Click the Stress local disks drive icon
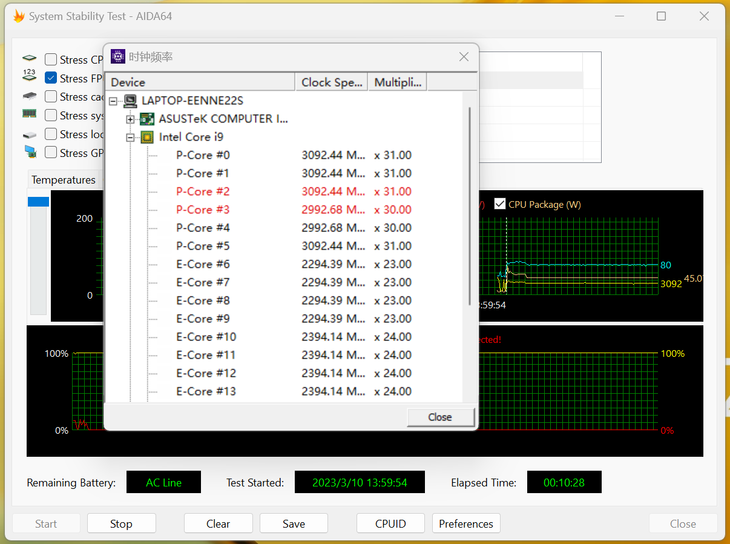The height and width of the screenshot is (544, 730). pyautogui.click(x=29, y=135)
